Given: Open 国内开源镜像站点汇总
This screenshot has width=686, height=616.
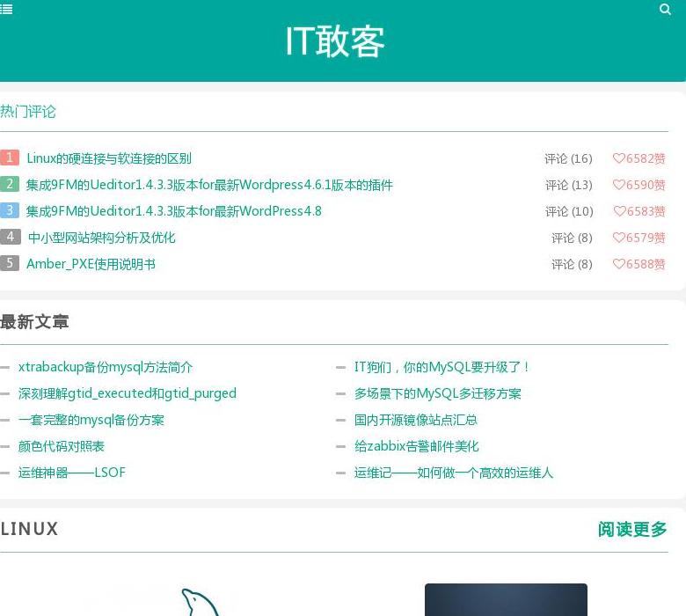Looking at the screenshot, I should pyautogui.click(x=416, y=420).
